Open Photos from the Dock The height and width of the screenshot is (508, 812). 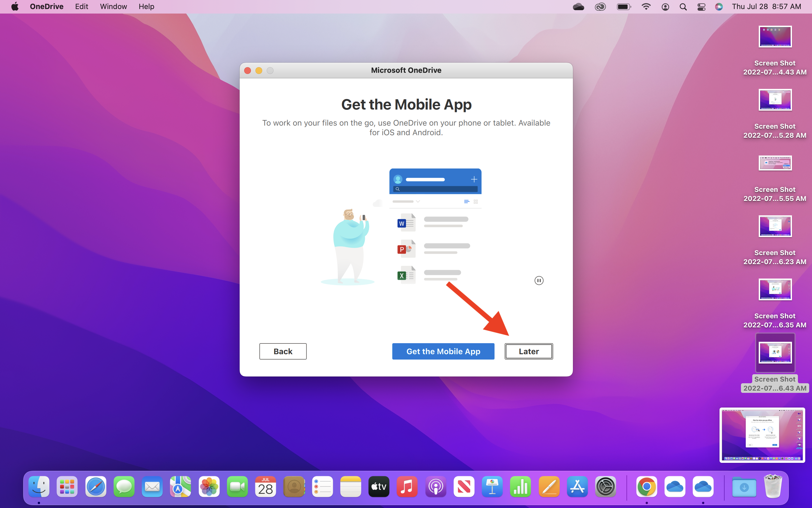pos(209,487)
